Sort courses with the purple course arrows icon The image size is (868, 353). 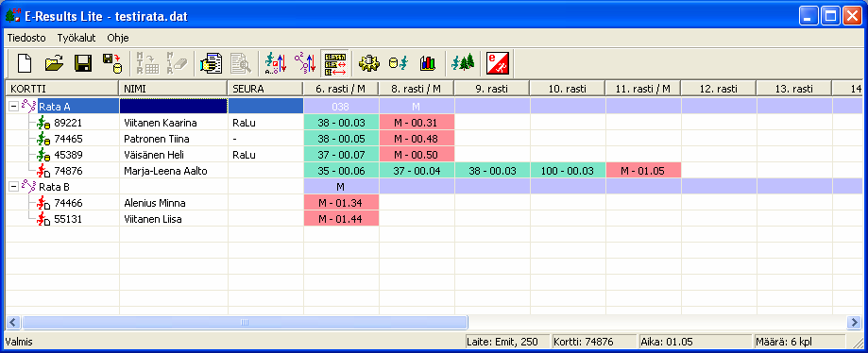[x=305, y=63]
